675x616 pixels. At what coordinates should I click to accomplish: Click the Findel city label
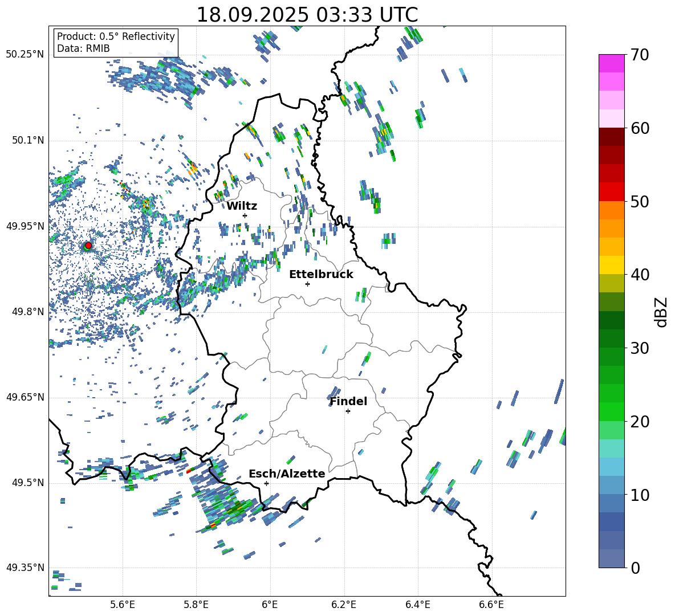tap(348, 401)
